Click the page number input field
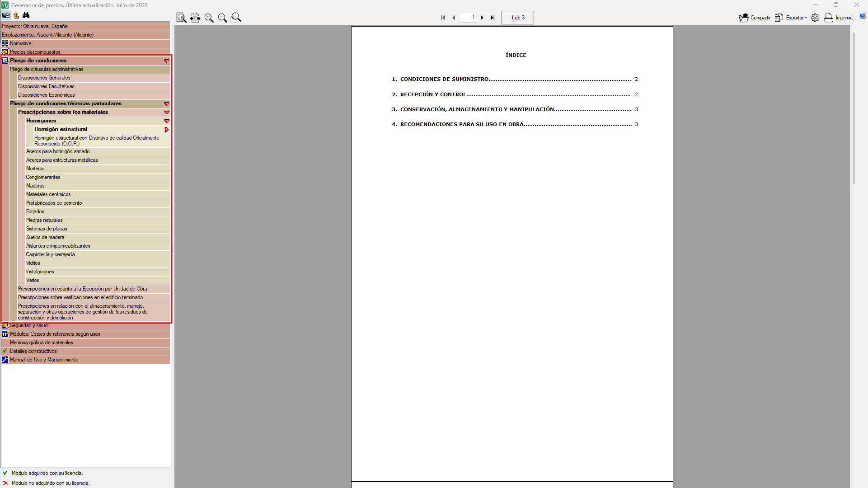The width and height of the screenshot is (868, 488). click(x=468, y=18)
